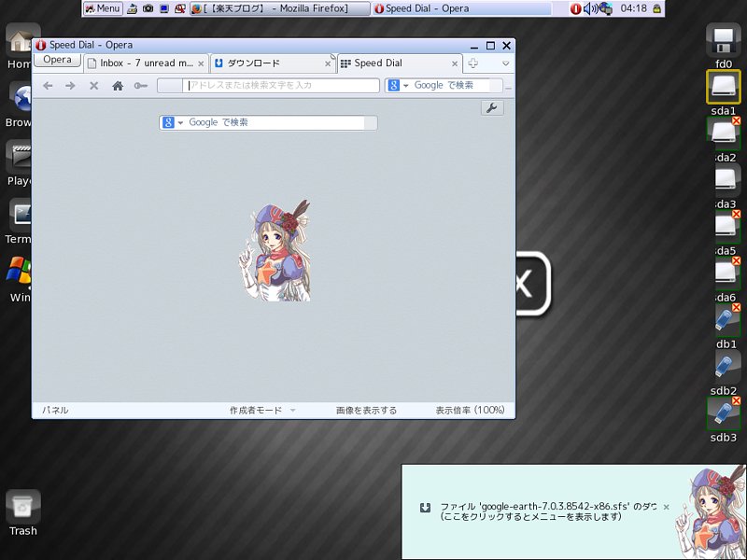Switch to the Mozilla Firefox taskbar window
The width and height of the screenshot is (747, 560).
pyautogui.click(x=279, y=8)
